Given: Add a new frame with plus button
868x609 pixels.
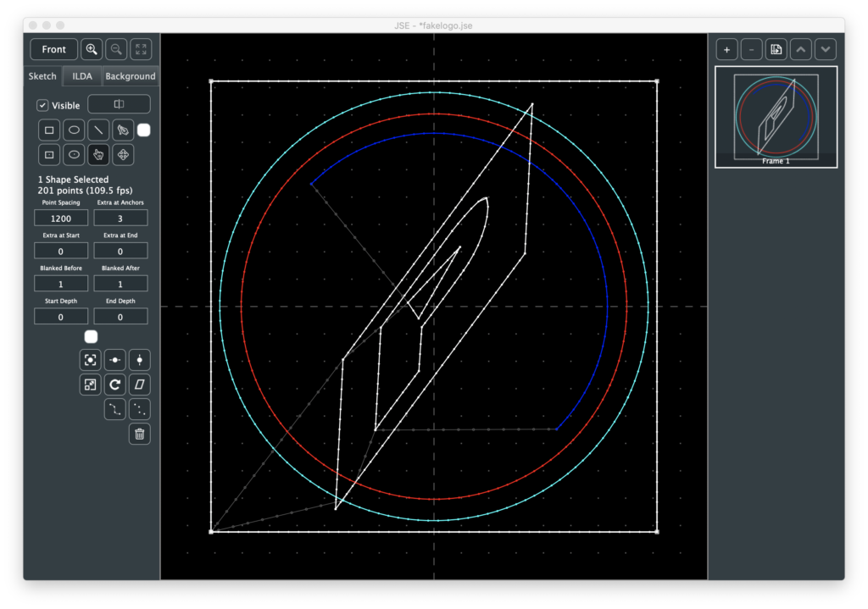Looking at the screenshot, I should click(x=726, y=49).
